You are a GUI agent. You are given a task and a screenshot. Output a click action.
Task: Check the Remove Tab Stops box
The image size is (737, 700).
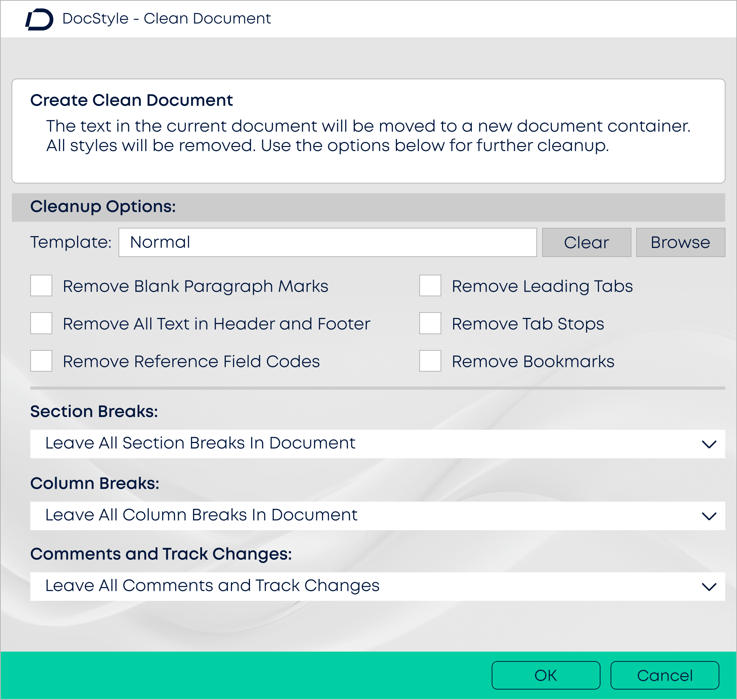430,323
